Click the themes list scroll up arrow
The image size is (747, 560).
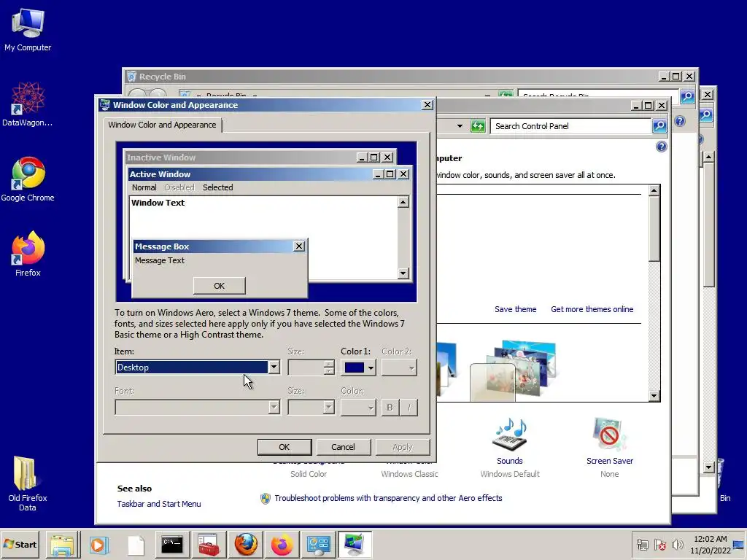(654, 191)
